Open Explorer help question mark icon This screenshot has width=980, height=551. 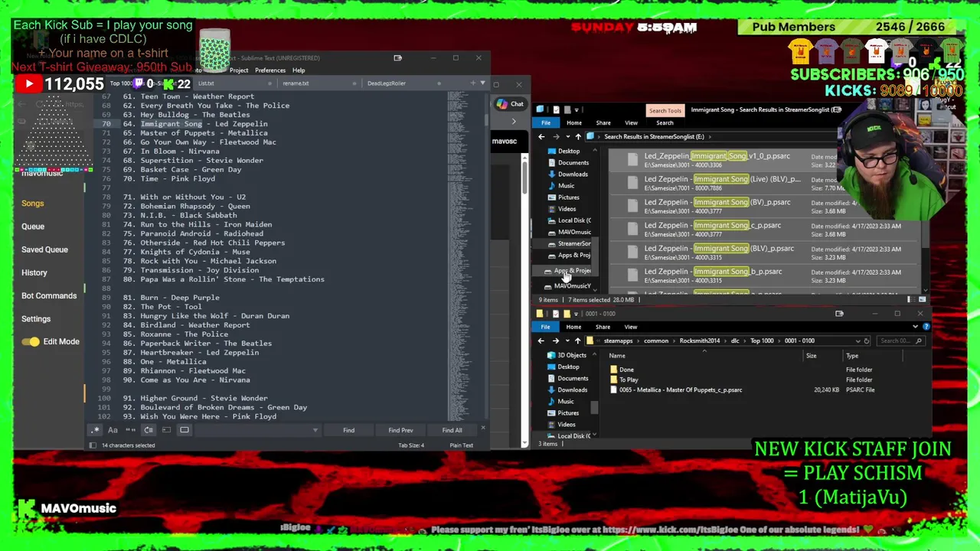(926, 327)
